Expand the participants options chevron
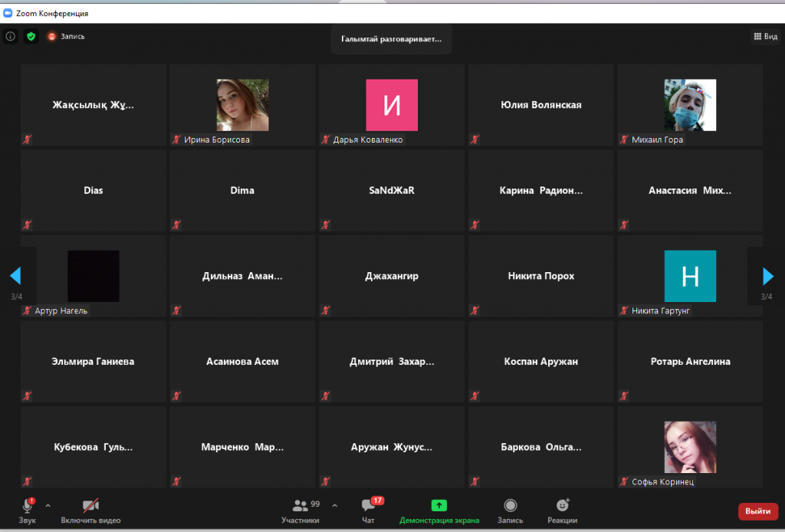This screenshot has width=785, height=532. [334, 505]
